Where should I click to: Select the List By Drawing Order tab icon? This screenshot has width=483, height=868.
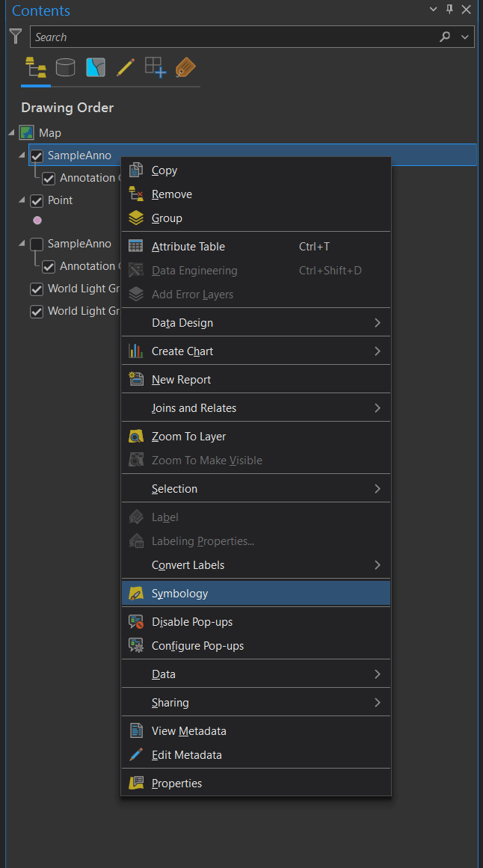[34, 67]
